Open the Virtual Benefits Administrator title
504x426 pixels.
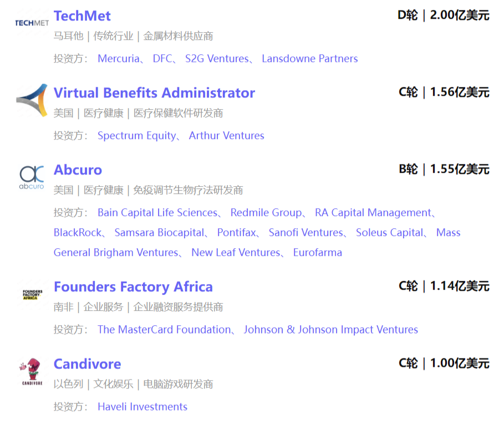[x=154, y=93]
